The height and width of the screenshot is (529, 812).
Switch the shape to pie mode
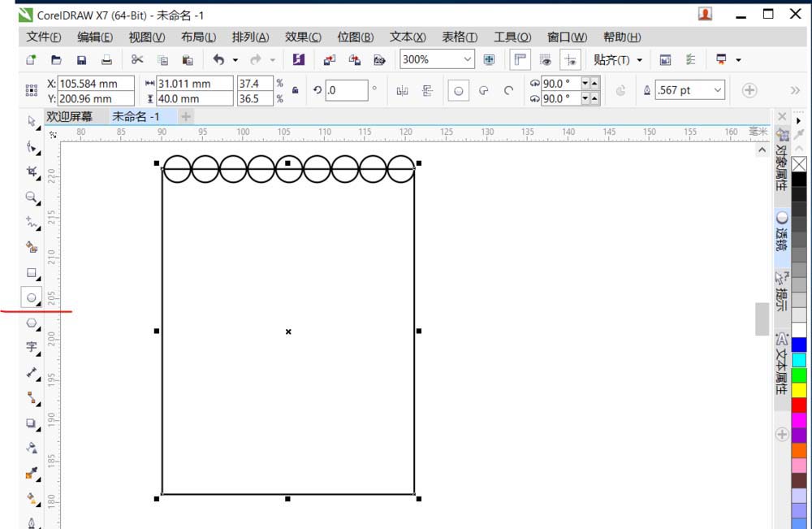[x=484, y=90]
